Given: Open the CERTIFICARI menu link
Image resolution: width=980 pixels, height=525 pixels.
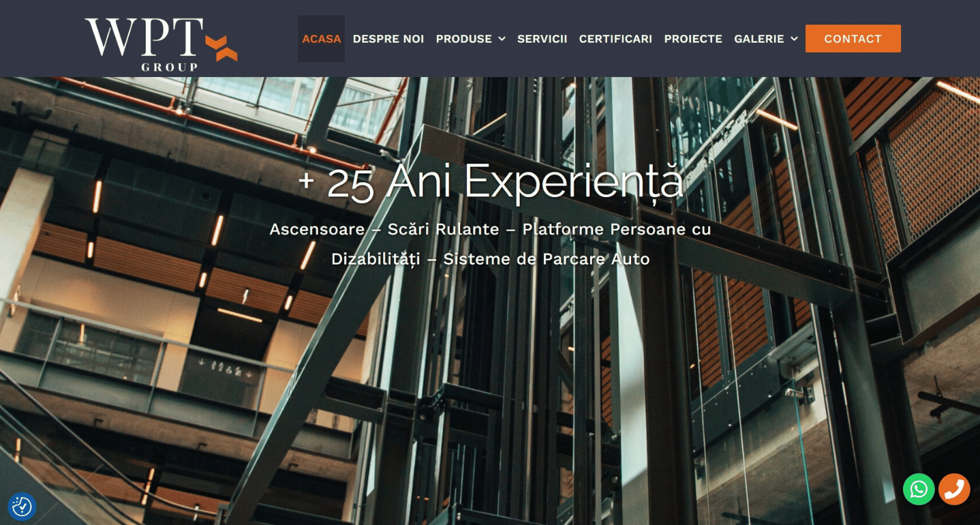Looking at the screenshot, I should click(615, 39).
